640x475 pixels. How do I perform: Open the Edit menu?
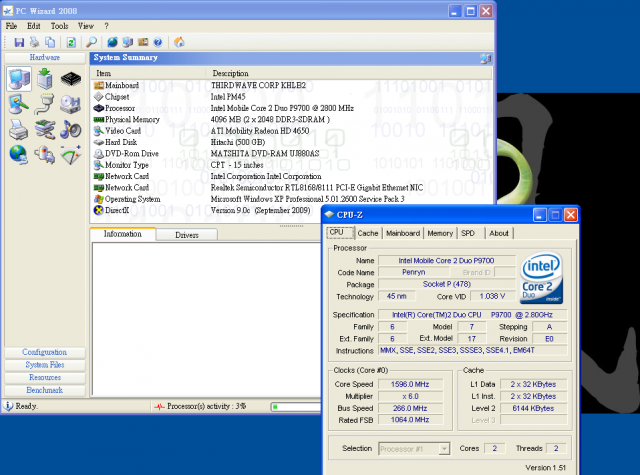point(33,26)
